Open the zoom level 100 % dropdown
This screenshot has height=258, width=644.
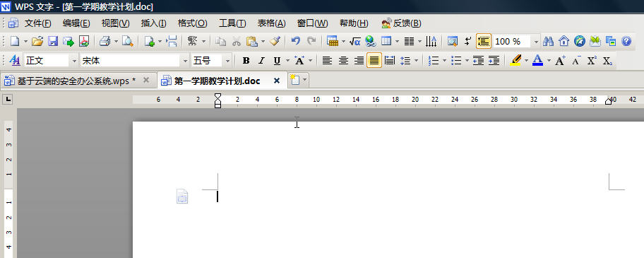536,42
